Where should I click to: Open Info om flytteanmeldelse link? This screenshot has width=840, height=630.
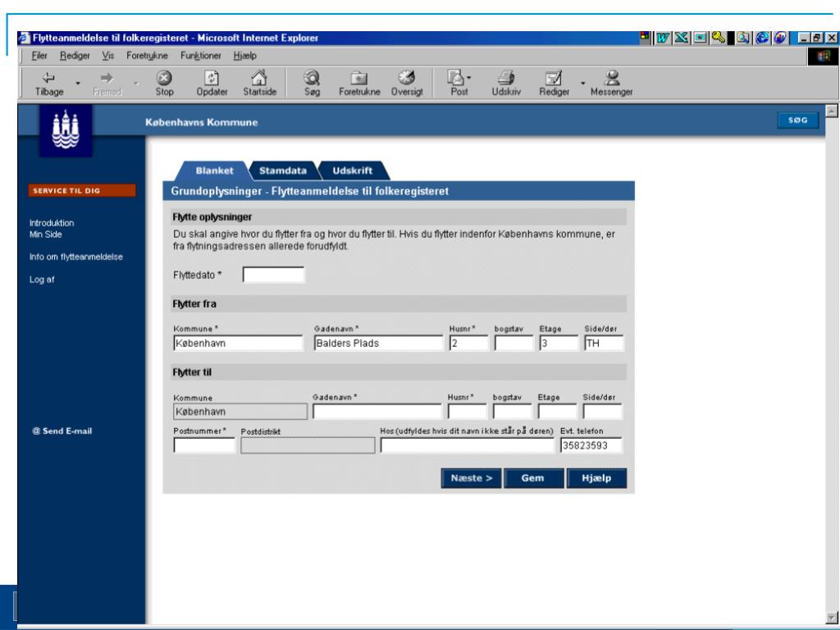(x=76, y=257)
